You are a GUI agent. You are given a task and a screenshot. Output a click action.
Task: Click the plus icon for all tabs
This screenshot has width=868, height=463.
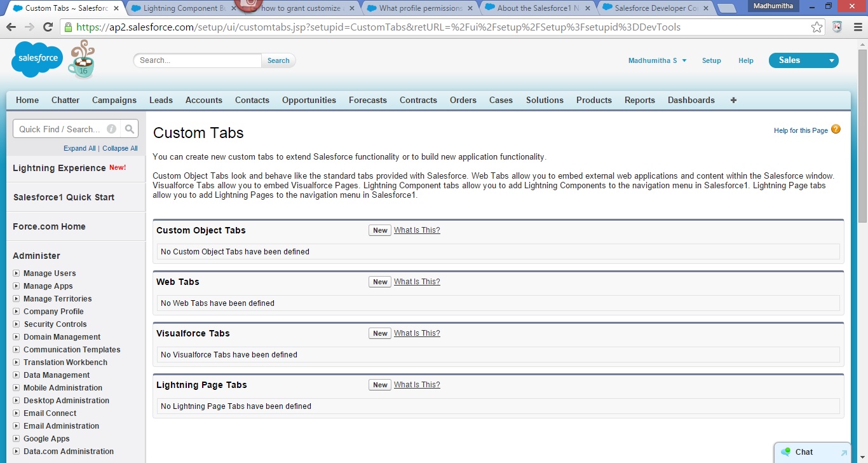point(733,100)
